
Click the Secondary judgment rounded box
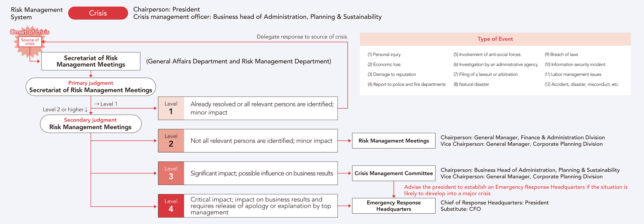pos(91,124)
